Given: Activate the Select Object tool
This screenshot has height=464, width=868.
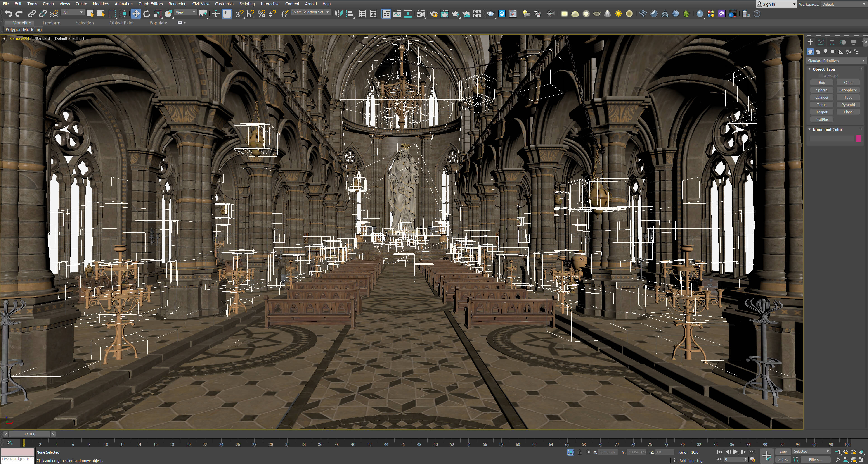Looking at the screenshot, I should point(90,14).
